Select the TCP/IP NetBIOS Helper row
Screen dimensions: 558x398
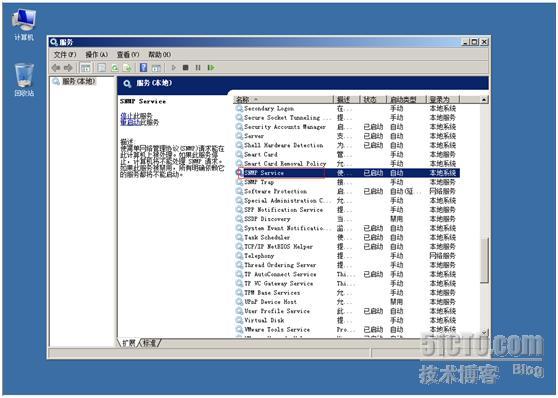(x=347, y=246)
